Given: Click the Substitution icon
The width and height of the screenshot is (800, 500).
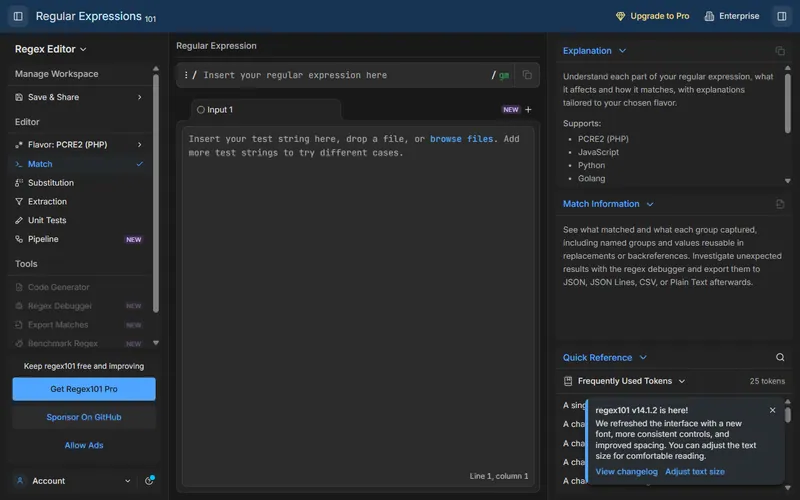Looking at the screenshot, I should [x=19, y=183].
